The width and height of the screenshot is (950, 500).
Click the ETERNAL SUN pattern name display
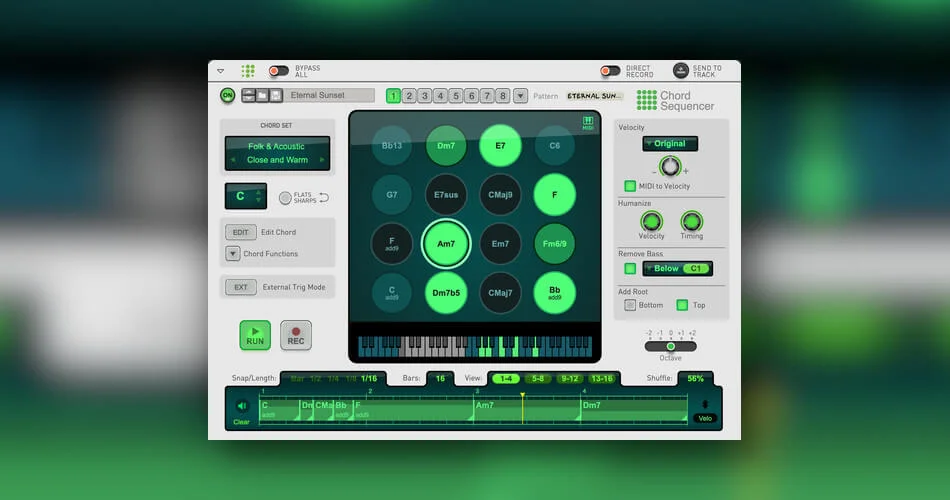[594, 96]
